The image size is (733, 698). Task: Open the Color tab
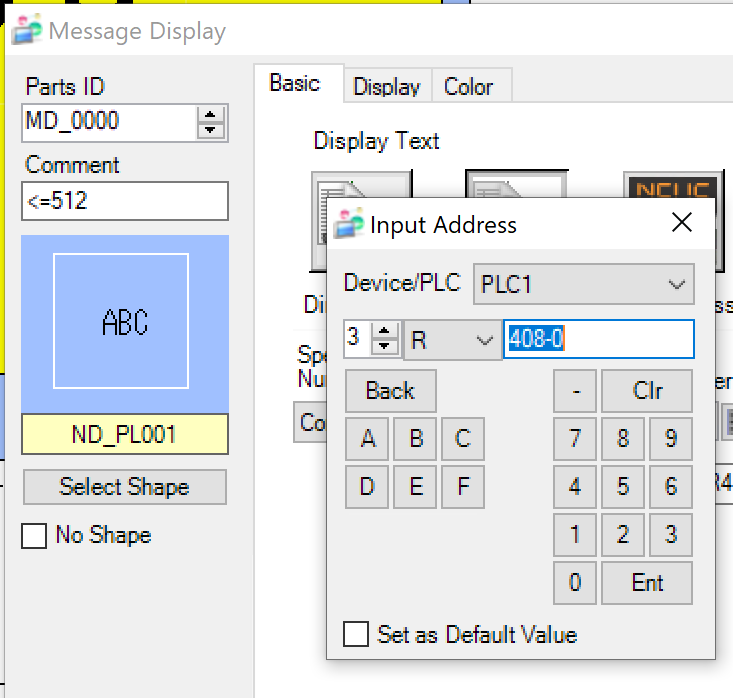point(468,87)
